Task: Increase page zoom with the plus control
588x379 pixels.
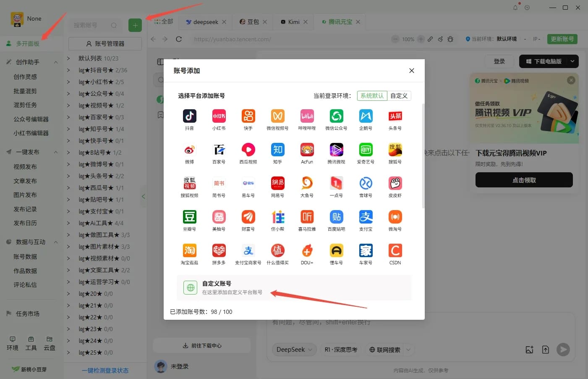Action: pyautogui.click(x=421, y=39)
